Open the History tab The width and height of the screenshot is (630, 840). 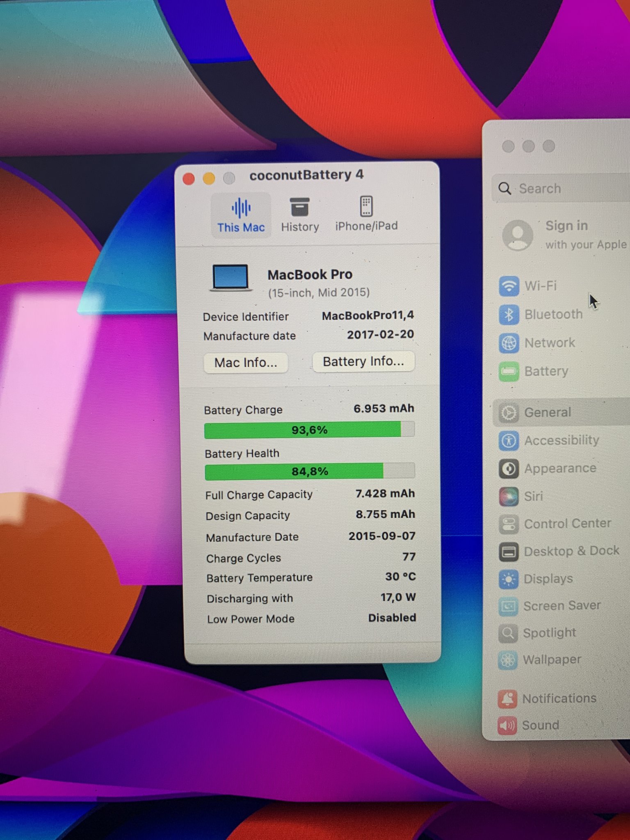tap(300, 215)
